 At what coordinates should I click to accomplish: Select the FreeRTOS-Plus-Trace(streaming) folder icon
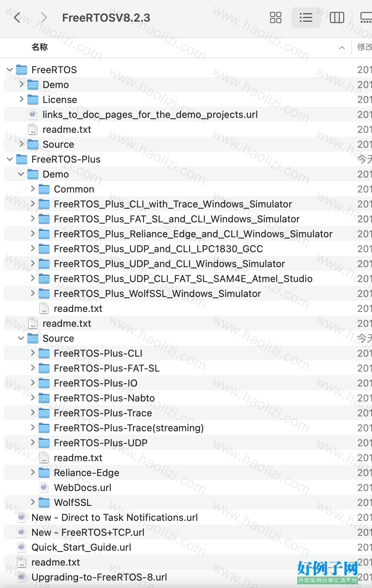(x=44, y=428)
